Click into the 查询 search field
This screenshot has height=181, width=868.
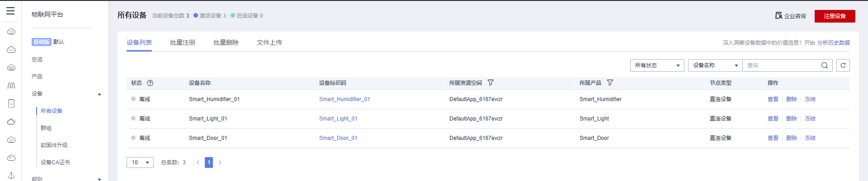coord(781,65)
